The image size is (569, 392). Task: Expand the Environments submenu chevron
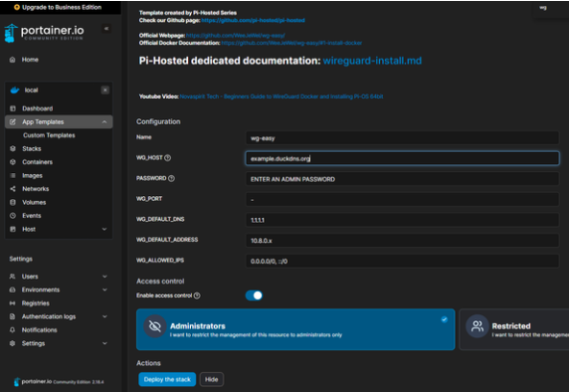tap(104, 290)
